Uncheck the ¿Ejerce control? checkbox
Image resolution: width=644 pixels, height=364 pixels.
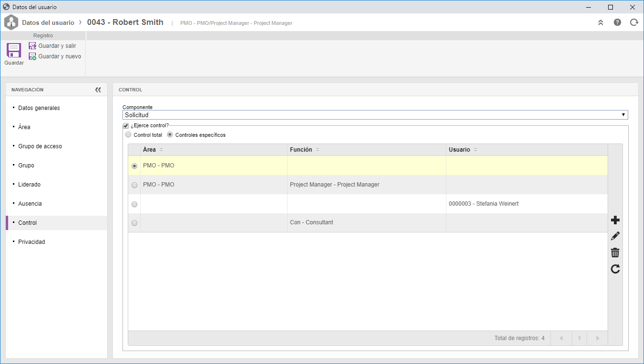[x=126, y=126]
